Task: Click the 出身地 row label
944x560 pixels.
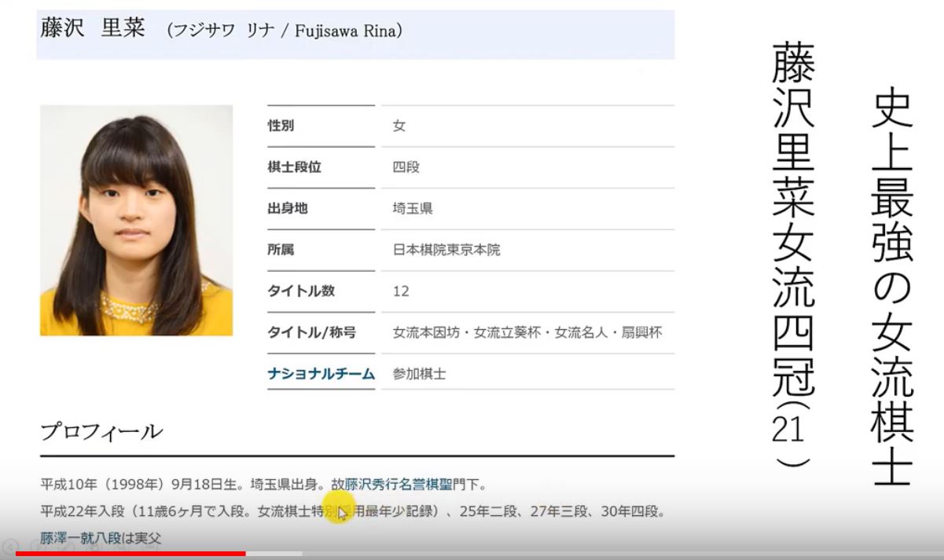Action: 287,209
